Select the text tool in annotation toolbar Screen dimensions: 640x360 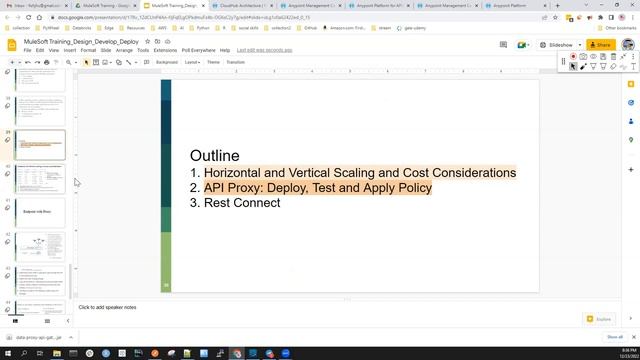click(633, 67)
